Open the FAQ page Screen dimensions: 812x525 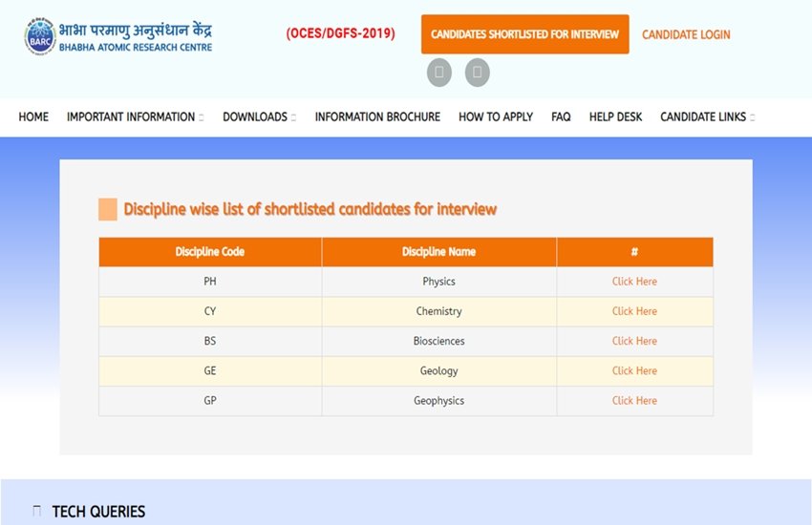point(561,117)
